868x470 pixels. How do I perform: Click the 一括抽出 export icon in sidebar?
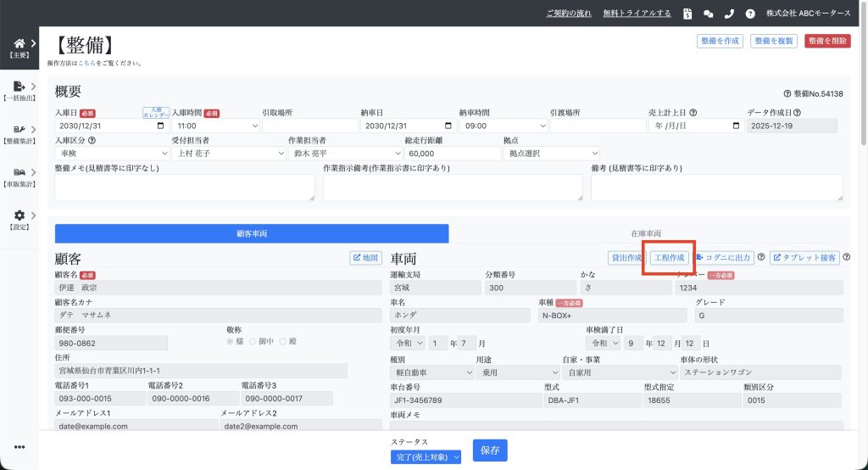click(x=19, y=86)
